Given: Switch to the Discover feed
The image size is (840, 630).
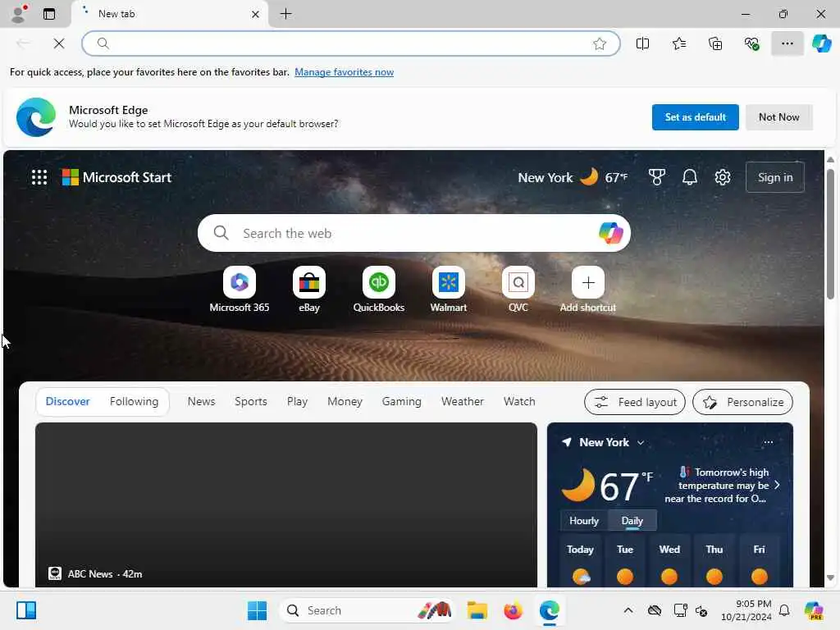Looking at the screenshot, I should (67, 401).
